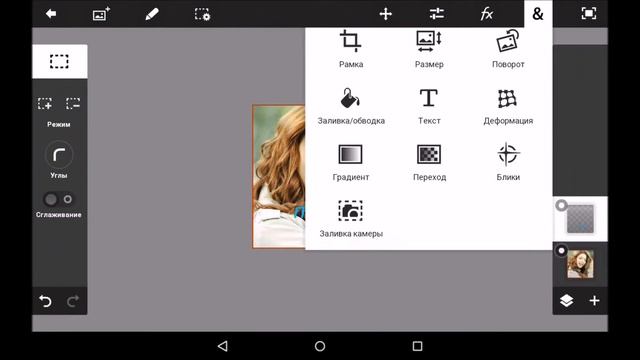Select Заливка камеры camera fill tool
Image resolution: width=640 pixels, height=360 pixels.
tap(351, 219)
